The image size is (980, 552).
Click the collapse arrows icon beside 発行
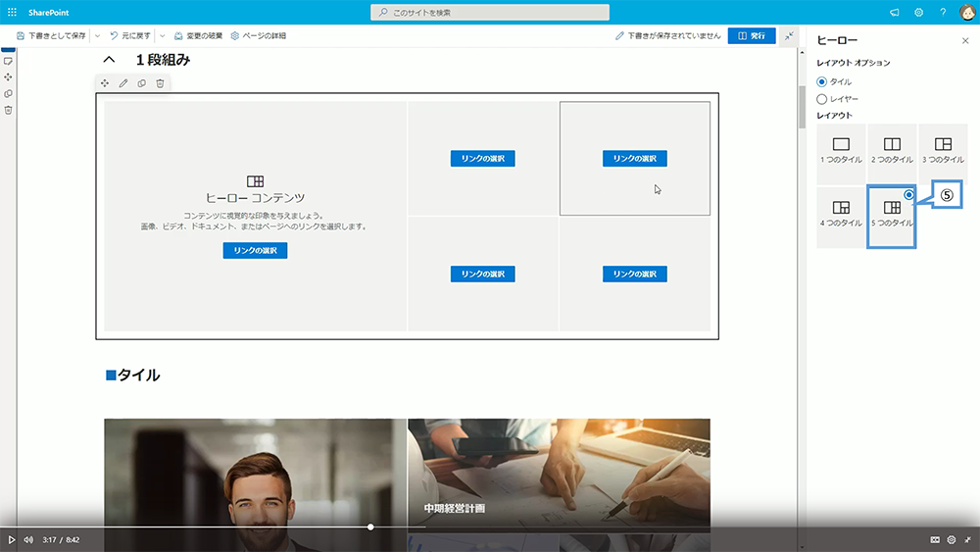coord(789,35)
